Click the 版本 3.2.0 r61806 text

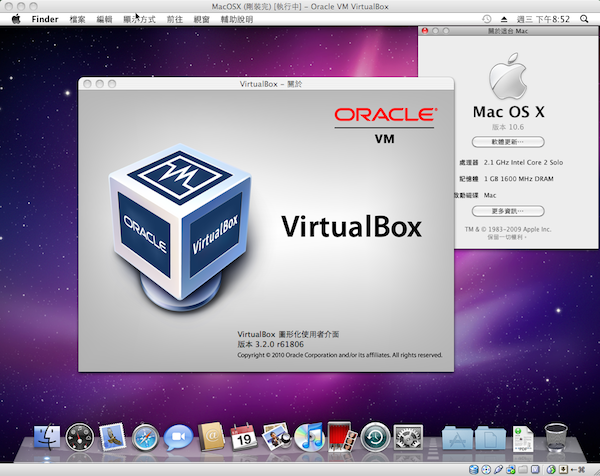271,344
